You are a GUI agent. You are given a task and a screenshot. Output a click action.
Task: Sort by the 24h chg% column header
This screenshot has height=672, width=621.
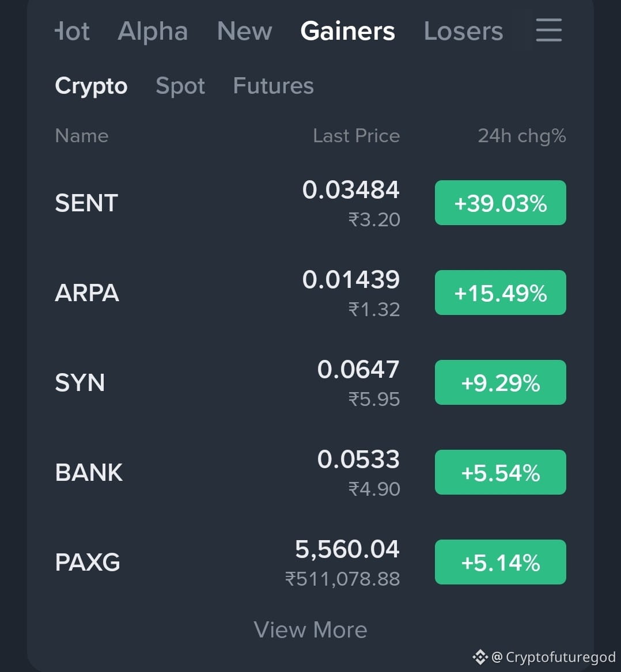click(522, 136)
